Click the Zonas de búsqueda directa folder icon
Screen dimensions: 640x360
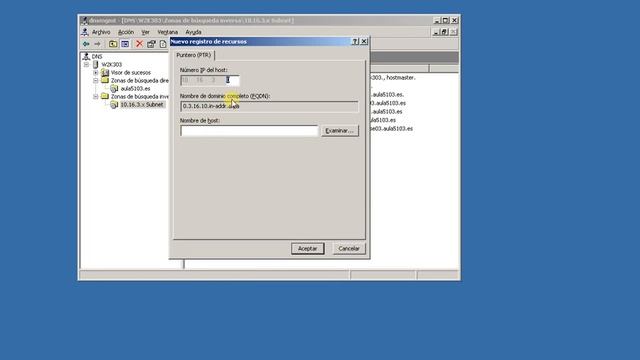tap(105, 80)
